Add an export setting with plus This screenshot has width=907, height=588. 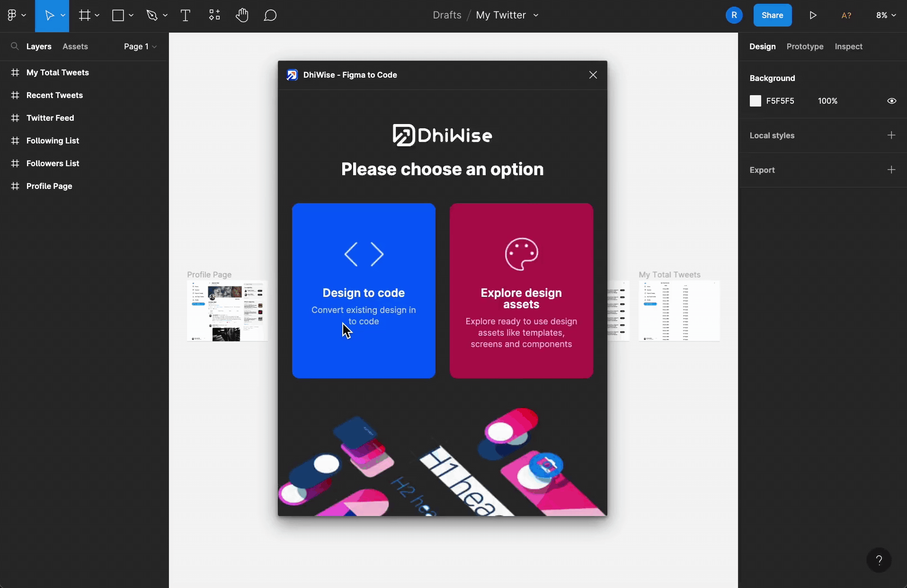tap(891, 169)
